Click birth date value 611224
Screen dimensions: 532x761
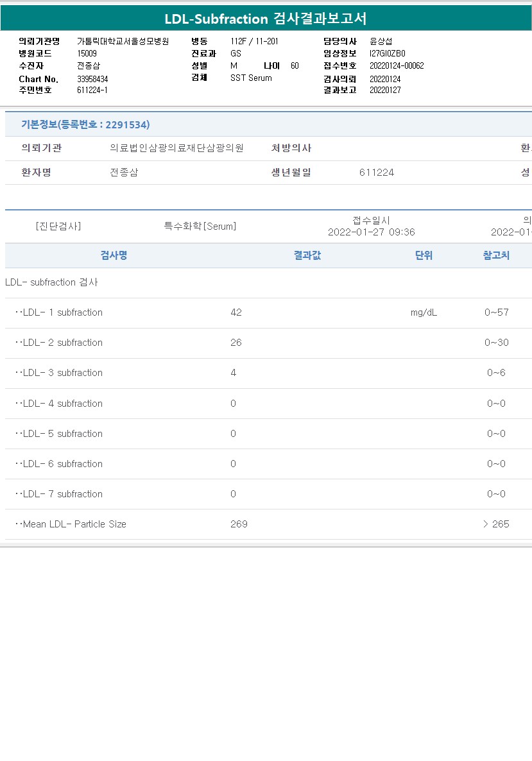(377, 173)
